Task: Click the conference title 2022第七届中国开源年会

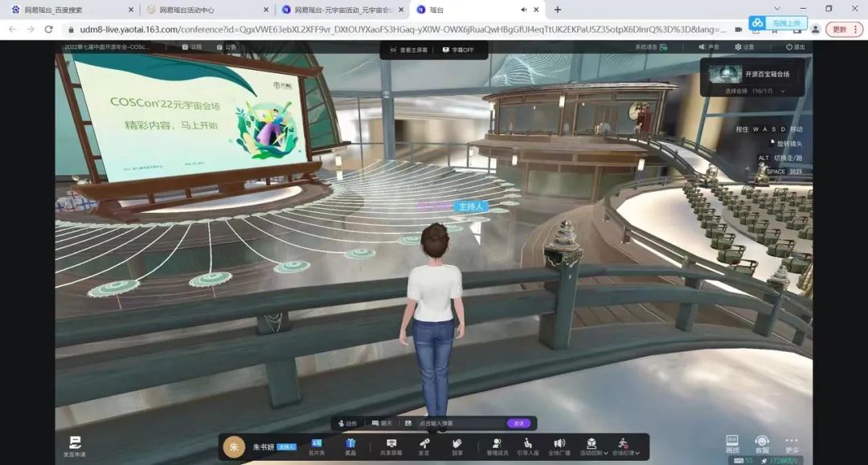Action: click(106, 47)
